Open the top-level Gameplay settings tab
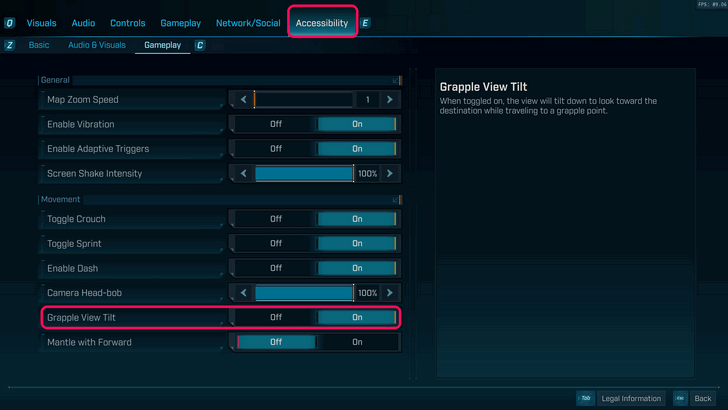The width and height of the screenshot is (728, 410). click(181, 23)
